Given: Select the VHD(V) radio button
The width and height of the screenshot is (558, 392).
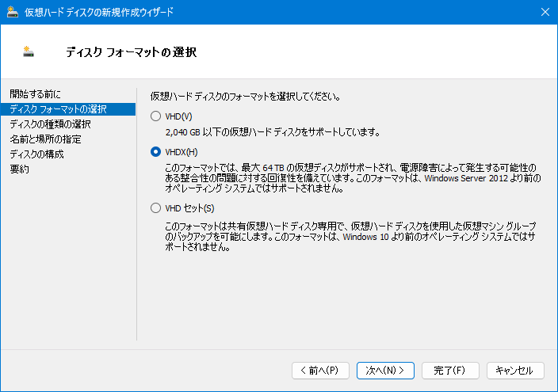Looking at the screenshot, I should (155, 116).
